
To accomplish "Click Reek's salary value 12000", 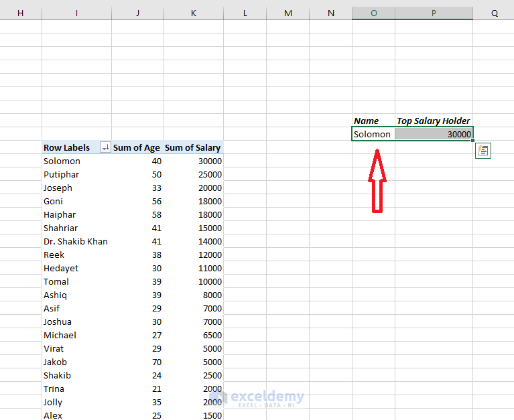I will pos(194,255).
